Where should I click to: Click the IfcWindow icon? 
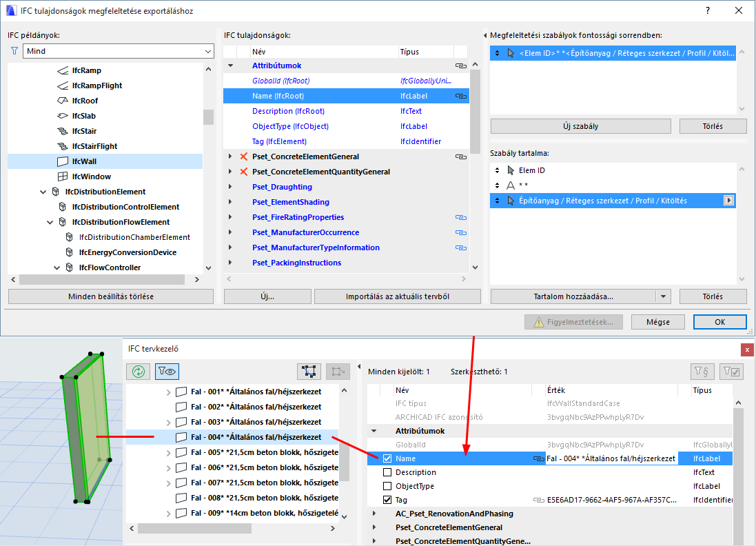63,176
